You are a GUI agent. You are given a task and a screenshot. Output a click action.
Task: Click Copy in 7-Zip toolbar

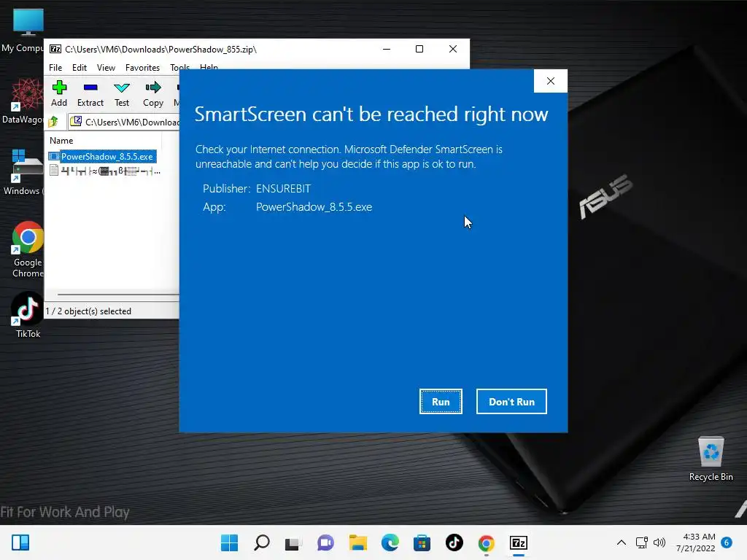pyautogui.click(x=153, y=93)
